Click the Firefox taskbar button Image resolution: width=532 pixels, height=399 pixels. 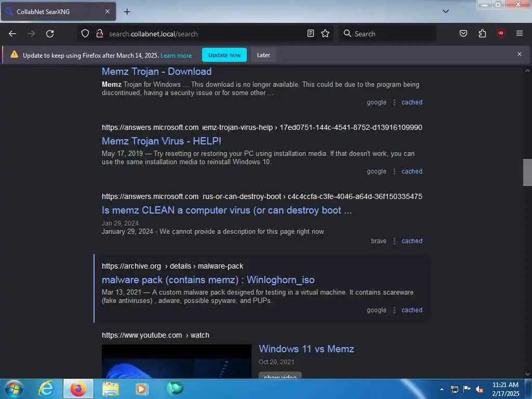click(x=78, y=389)
